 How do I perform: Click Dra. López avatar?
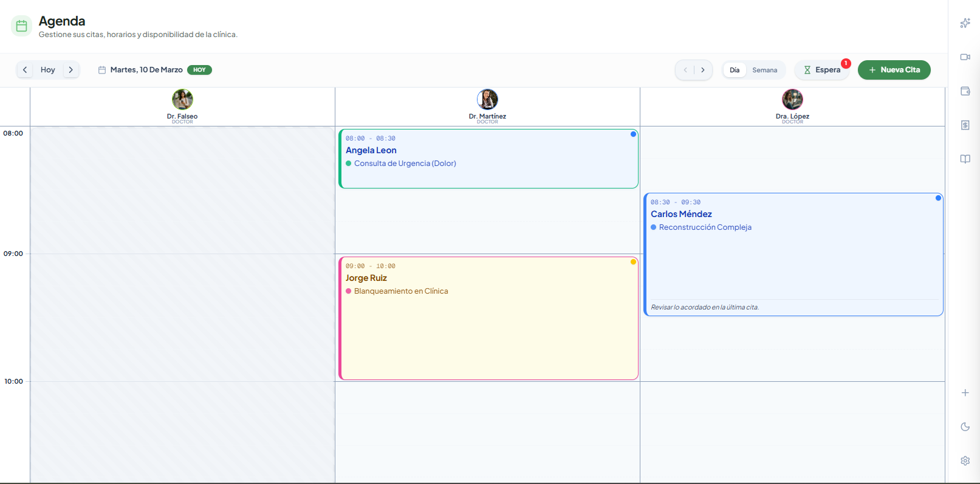(792, 99)
